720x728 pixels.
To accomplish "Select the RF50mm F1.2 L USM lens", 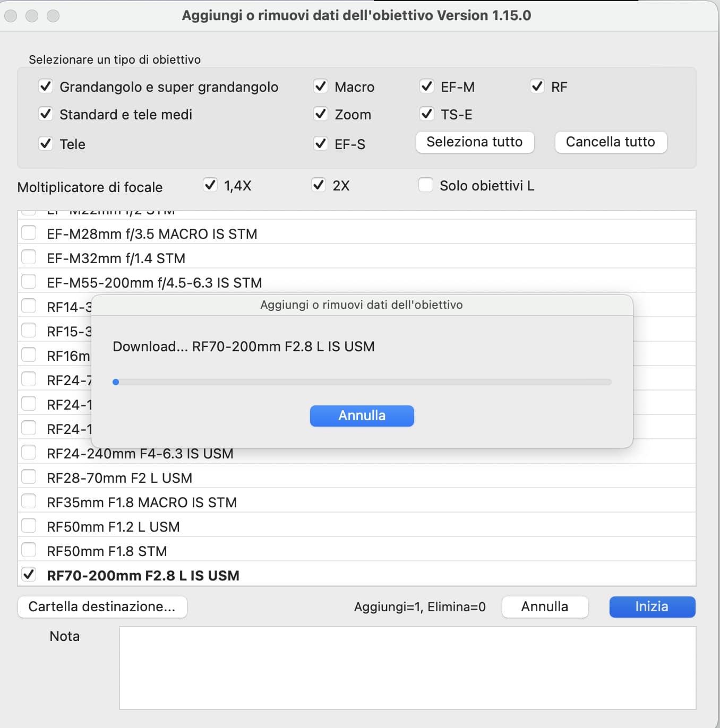I will (29, 525).
